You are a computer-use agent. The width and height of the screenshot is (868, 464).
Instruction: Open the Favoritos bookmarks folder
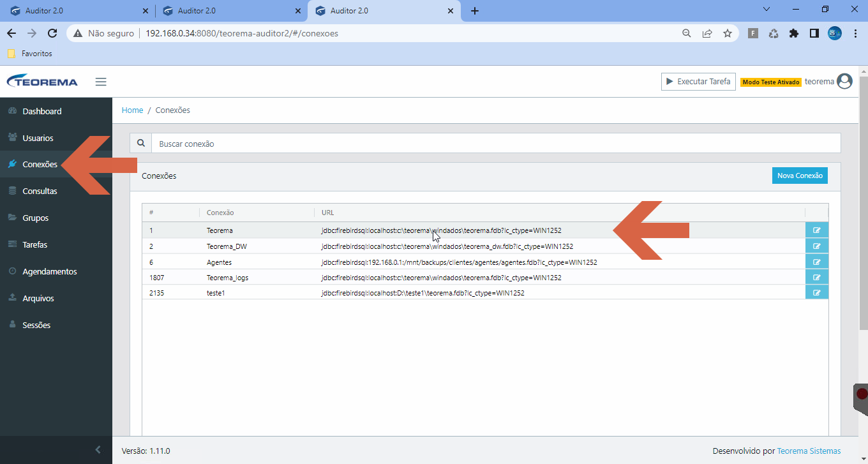pyautogui.click(x=29, y=54)
